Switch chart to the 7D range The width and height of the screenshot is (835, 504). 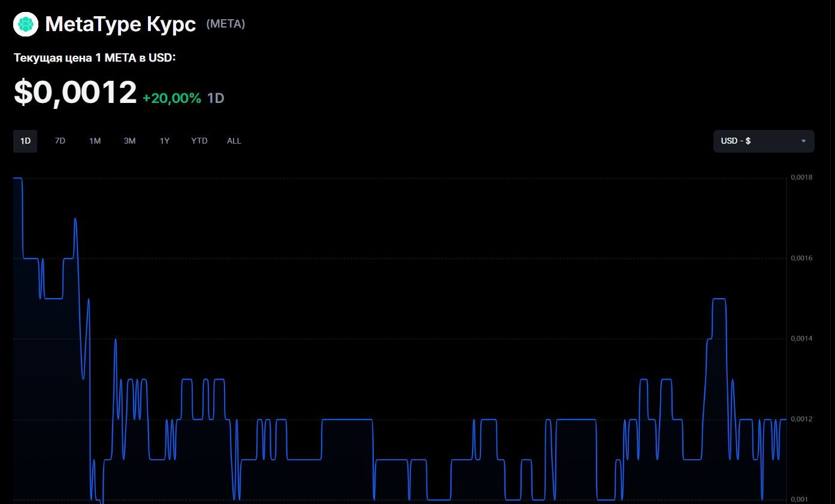click(x=60, y=141)
